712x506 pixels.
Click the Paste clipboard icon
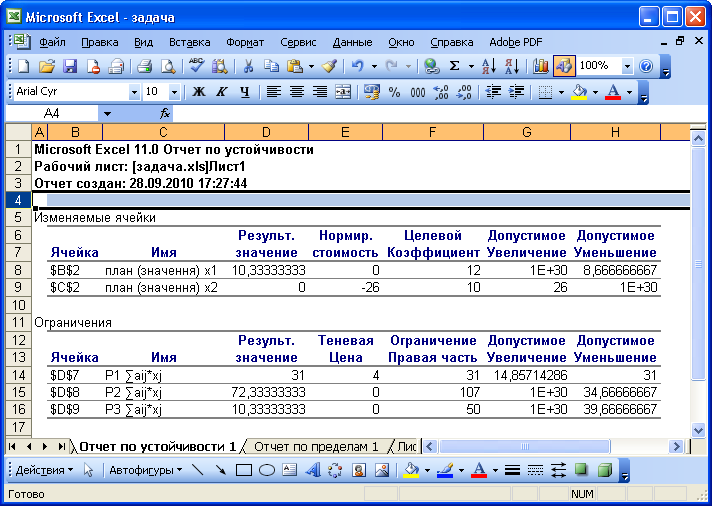(x=295, y=66)
